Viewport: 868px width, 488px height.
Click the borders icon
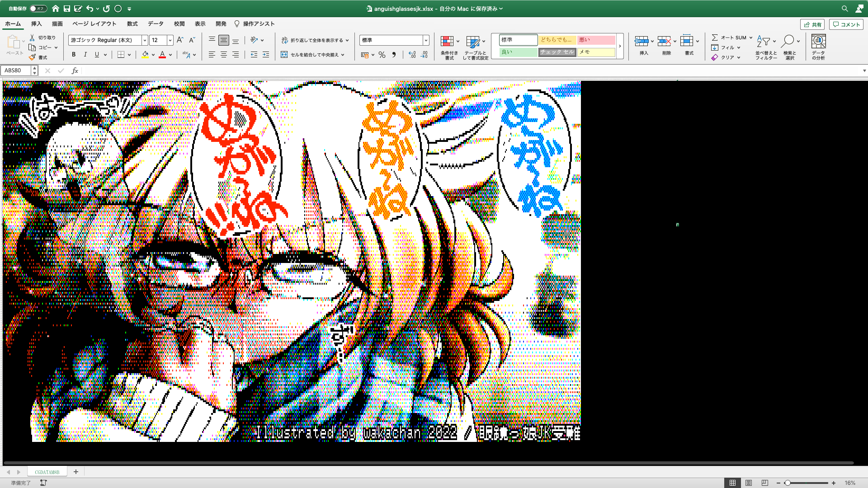[x=121, y=55]
